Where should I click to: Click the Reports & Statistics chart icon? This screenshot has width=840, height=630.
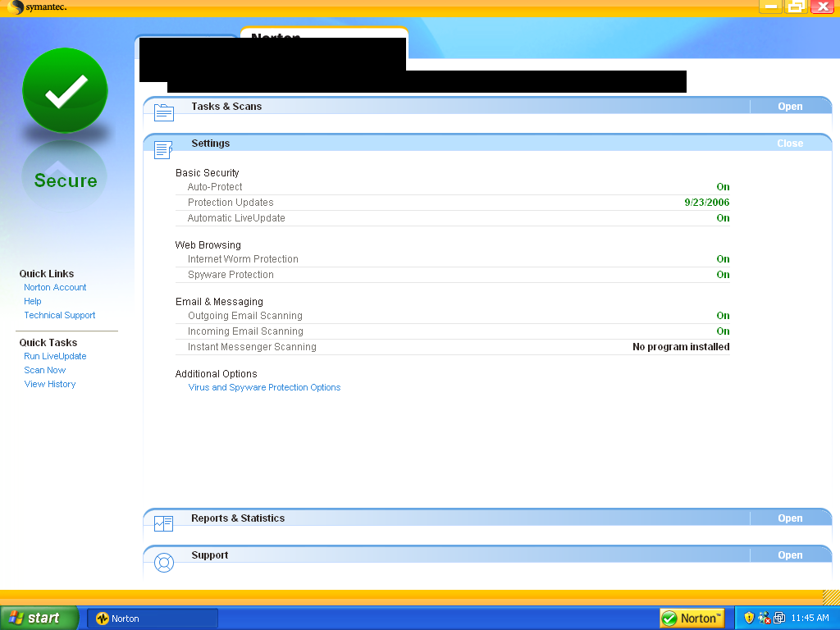163,523
